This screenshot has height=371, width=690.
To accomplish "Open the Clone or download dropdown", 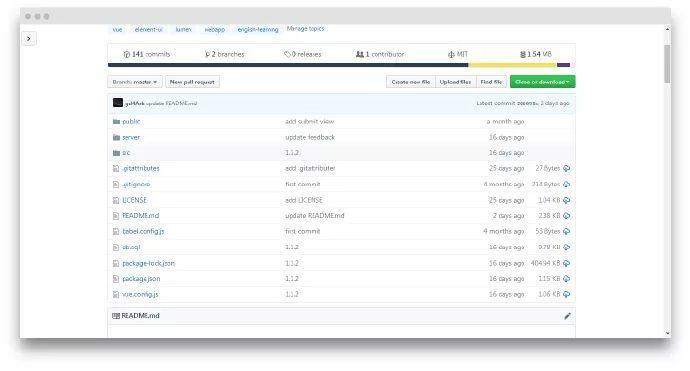I will pos(542,82).
